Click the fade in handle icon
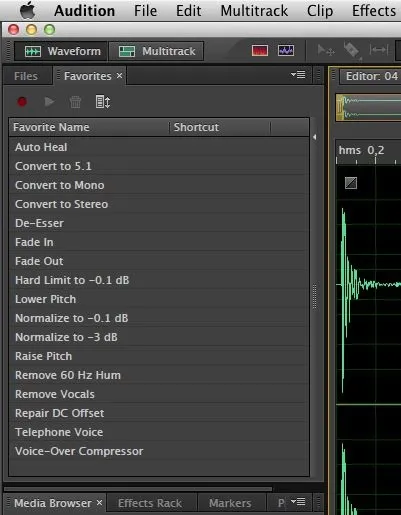 coord(351,183)
